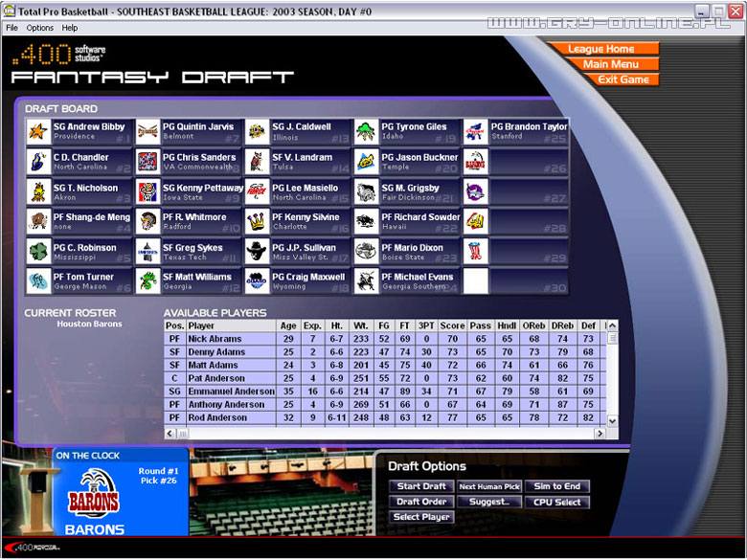Click dragon logo beside SF Matt Williams
This screenshot has height=560, width=747.
tap(147, 280)
